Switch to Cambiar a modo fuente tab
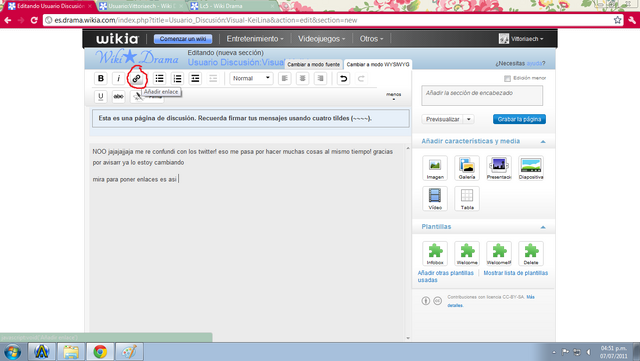 (x=313, y=65)
